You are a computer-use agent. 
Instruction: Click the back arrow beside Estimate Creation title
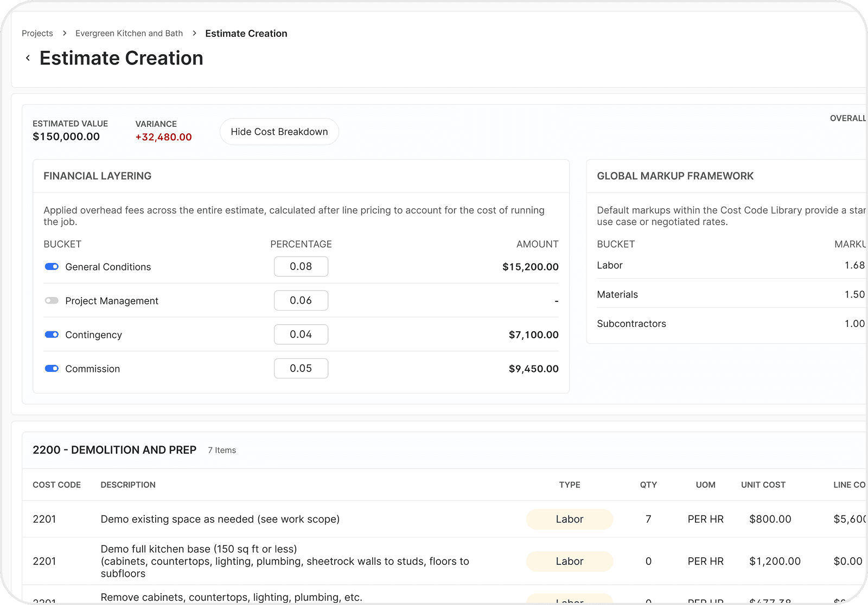tap(28, 58)
